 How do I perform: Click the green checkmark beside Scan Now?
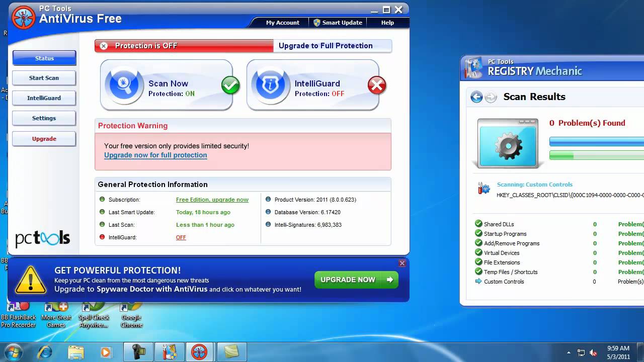pyautogui.click(x=230, y=85)
